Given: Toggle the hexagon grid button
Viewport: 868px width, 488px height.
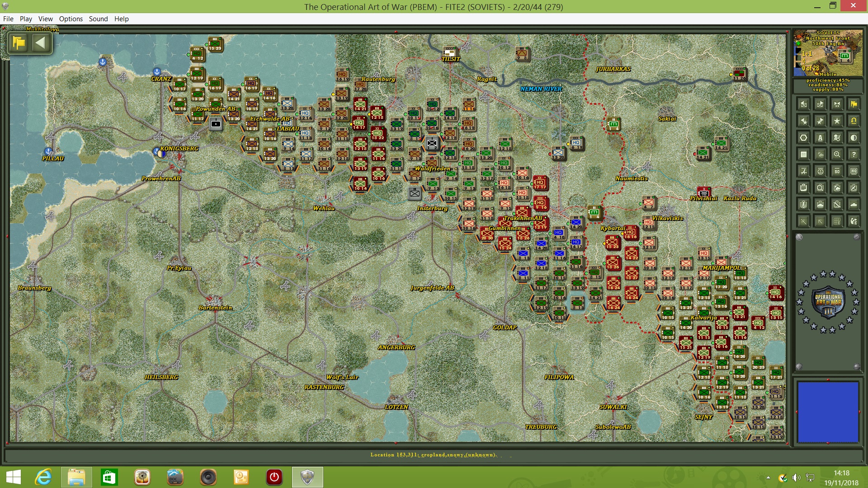Looking at the screenshot, I should click(803, 138).
